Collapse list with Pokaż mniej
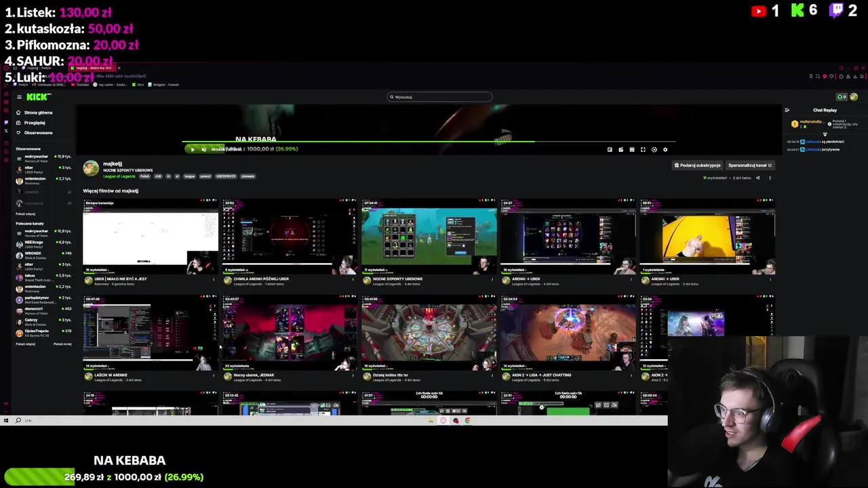Screen dimensions: 868x488 [62, 344]
